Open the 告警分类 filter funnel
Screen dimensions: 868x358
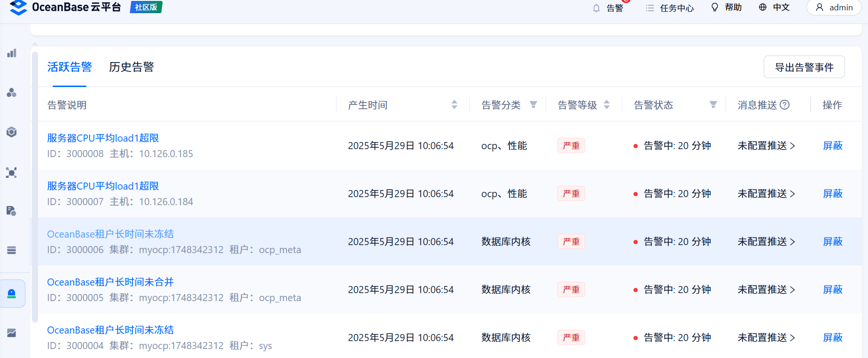click(533, 104)
